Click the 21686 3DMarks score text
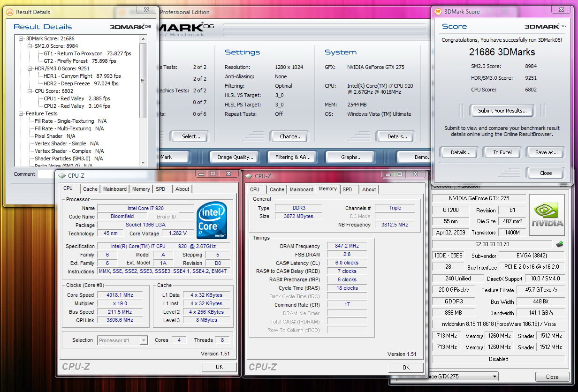Screen dimensions: 578x392 (x=502, y=52)
